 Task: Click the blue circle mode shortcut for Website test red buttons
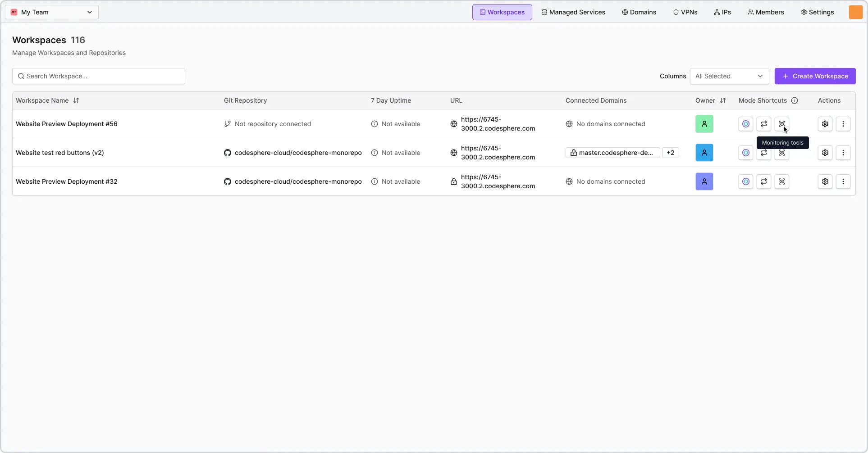pyautogui.click(x=745, y=153)
